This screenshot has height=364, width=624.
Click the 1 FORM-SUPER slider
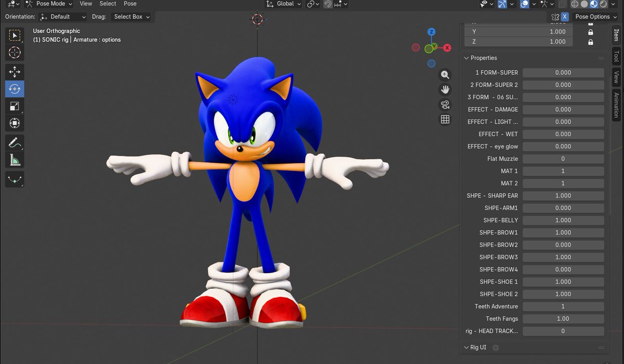[563, 73]
